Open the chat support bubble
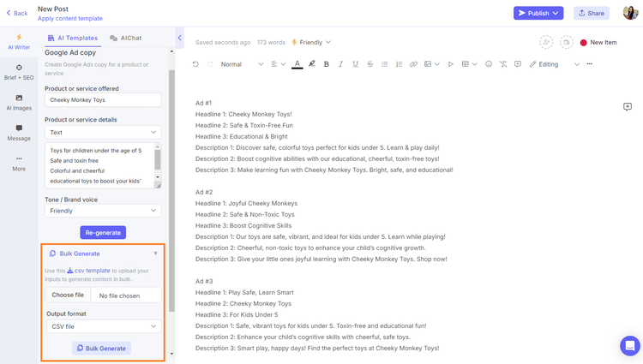The height and width of the screenshot is (364, 643). click(x=630, y=346)
